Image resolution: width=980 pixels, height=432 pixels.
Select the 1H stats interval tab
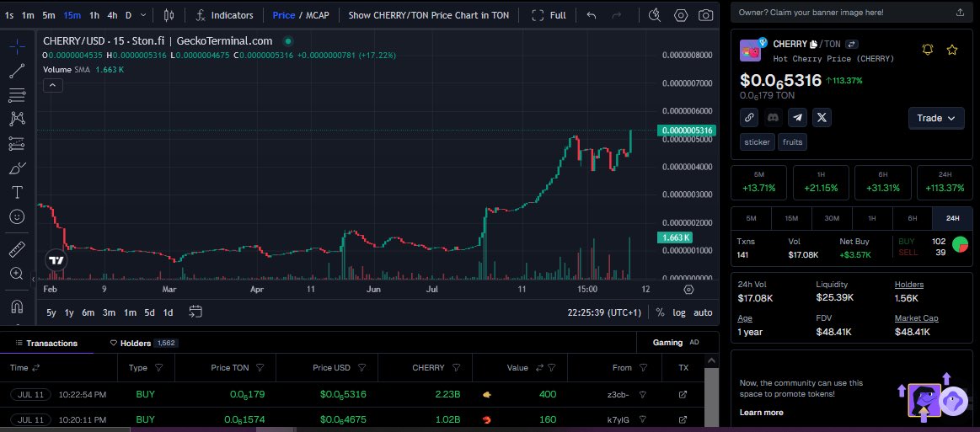click(x=872, y=218)
